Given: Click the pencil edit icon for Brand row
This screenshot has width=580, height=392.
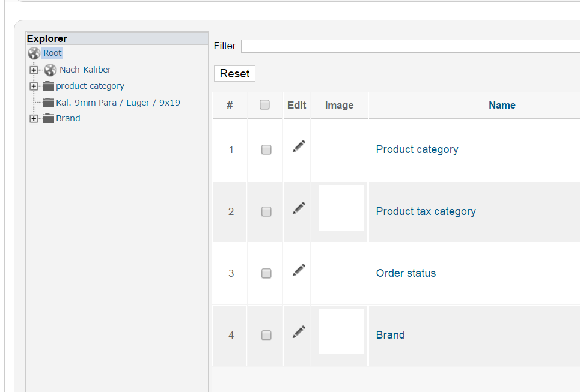Looking at the screenshot, I should point(299,332).
